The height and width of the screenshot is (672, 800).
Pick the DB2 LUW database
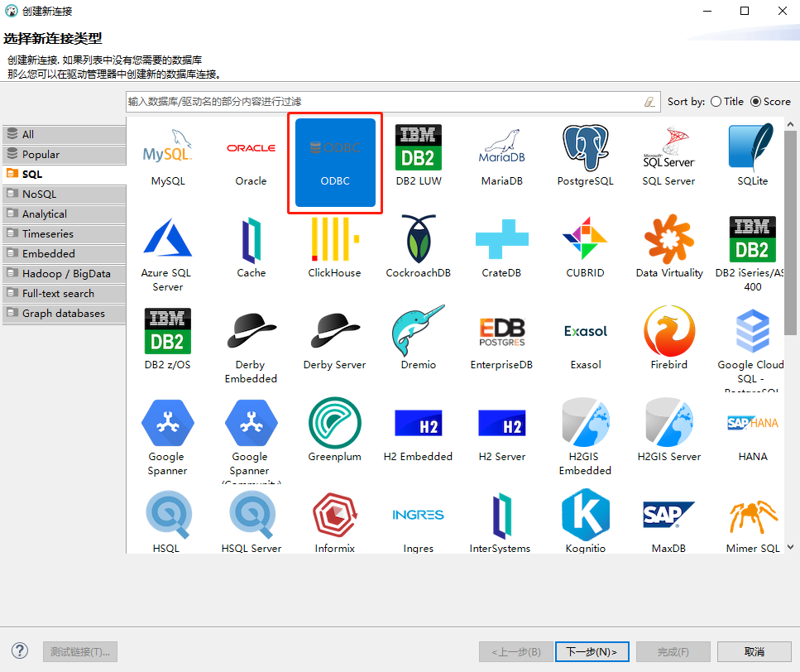tap(419, 148)
